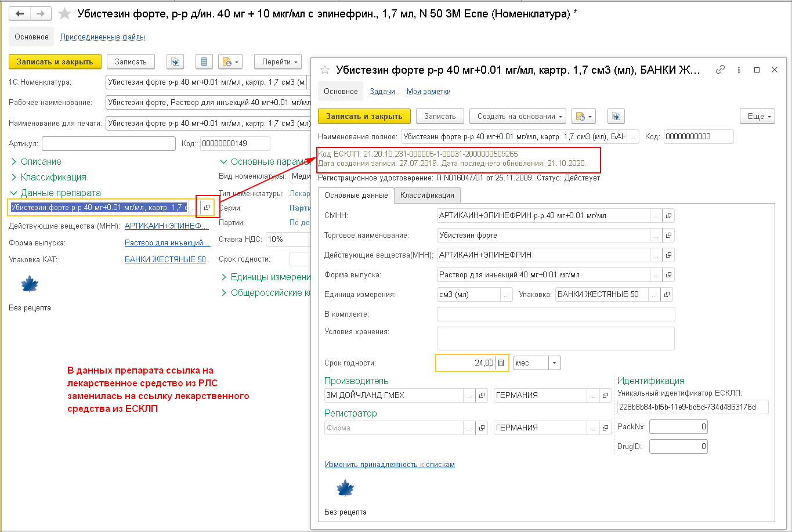Choose СМНН value via ellipsis button

(656, 216)
